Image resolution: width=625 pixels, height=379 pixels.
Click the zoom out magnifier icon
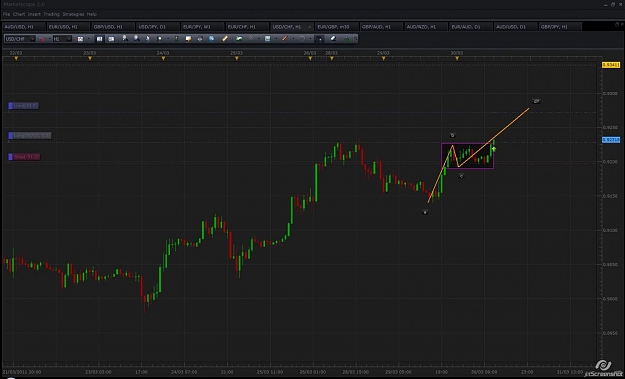pyautogui.click(x=137, y=39)
